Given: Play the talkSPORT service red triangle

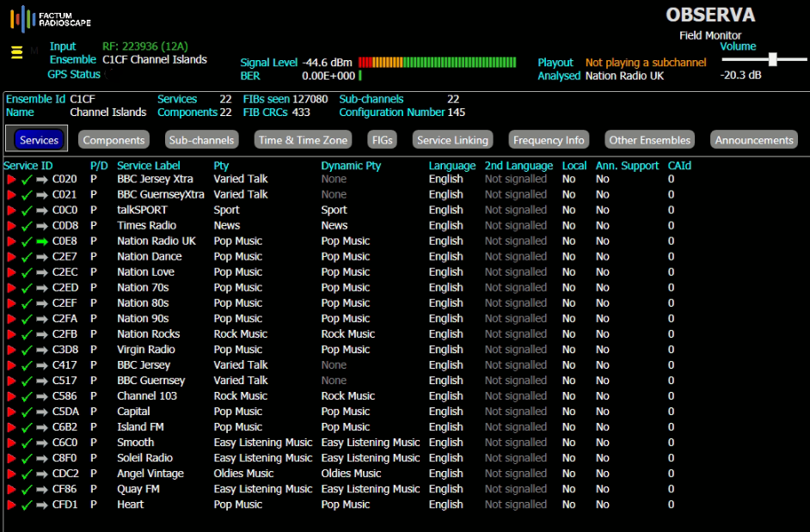Looking at the screenshot, I should click(x=11, y=211).
